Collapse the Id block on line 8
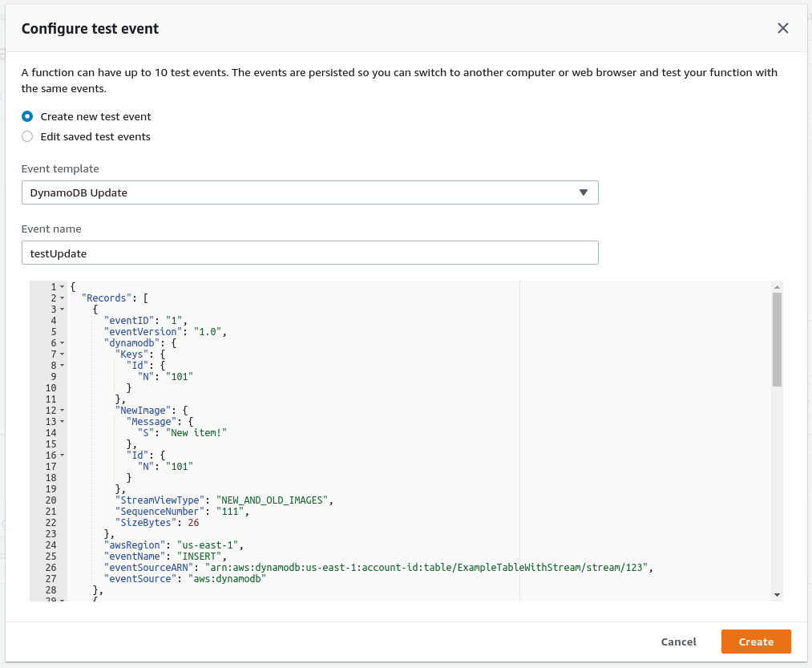Image resolution: width=812 pixels, height=668 pixels. [63, 366]
